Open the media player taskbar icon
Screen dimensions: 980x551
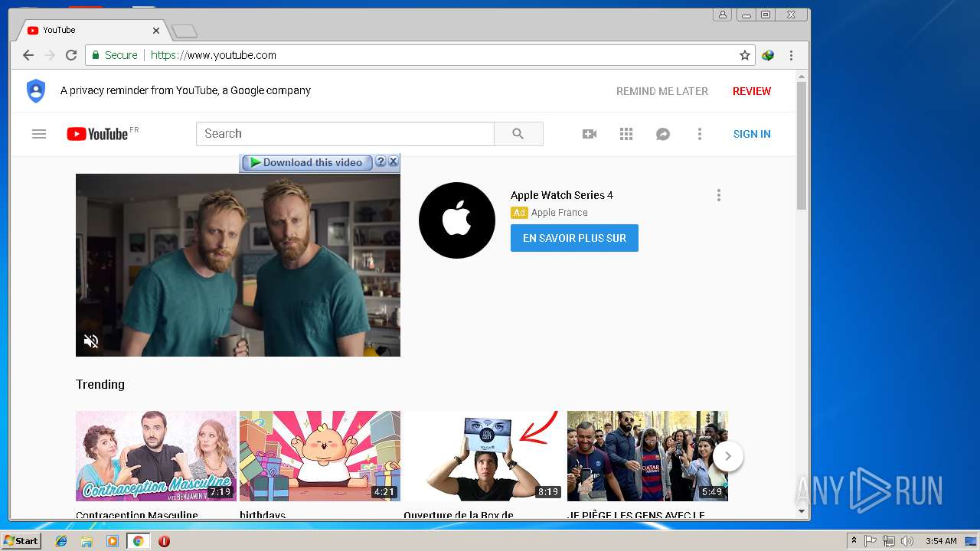pos(113,541)
